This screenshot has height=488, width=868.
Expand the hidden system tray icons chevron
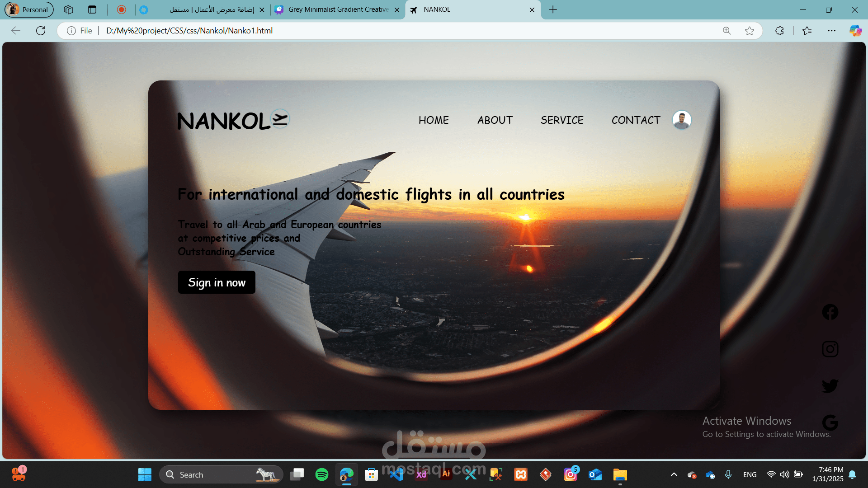pyautogui.click(x=674, y=474)
